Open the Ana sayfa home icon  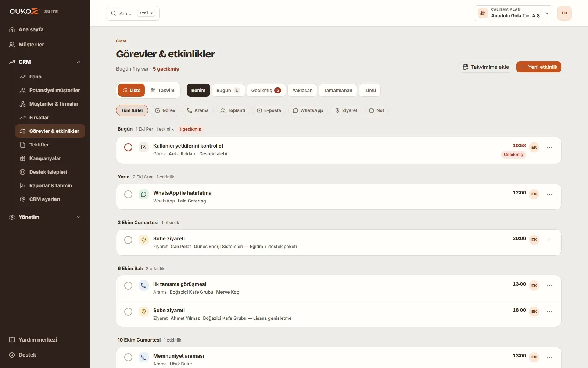click(x=12, y=29)
